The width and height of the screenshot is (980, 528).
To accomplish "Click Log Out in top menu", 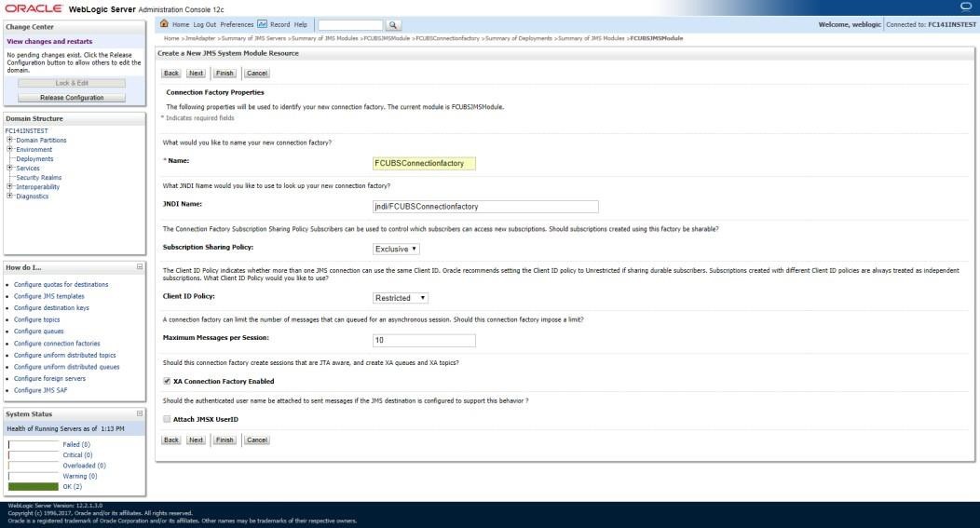I will coord(204,25).
